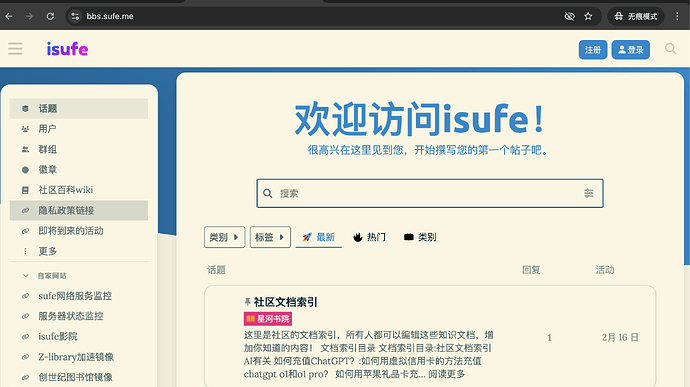
Task: Click the 星河书院 category badge
Action: (268, 319)
